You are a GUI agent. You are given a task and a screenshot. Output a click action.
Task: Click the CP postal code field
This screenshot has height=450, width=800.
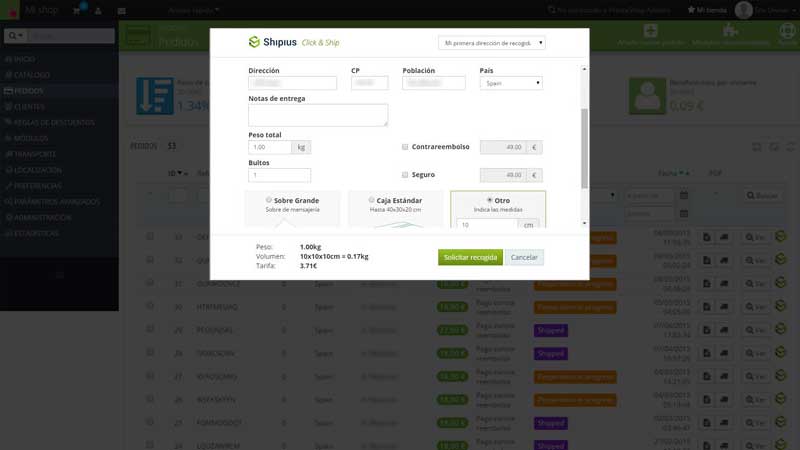369,83
